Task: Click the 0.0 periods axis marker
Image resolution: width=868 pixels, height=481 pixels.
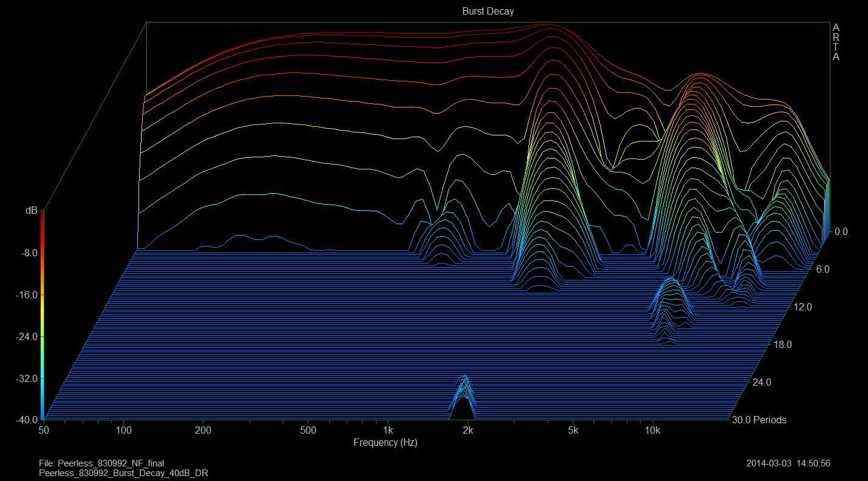Action: pos(841,231)
